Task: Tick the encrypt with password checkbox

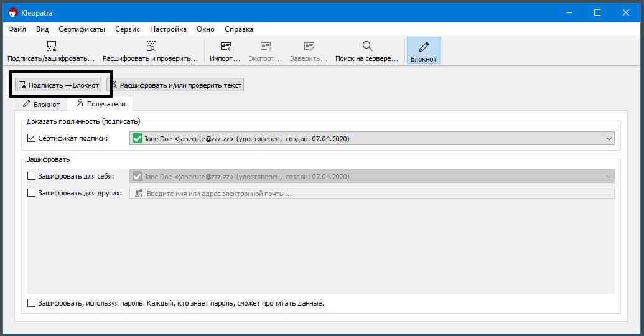Action: [x=32, y=303]
